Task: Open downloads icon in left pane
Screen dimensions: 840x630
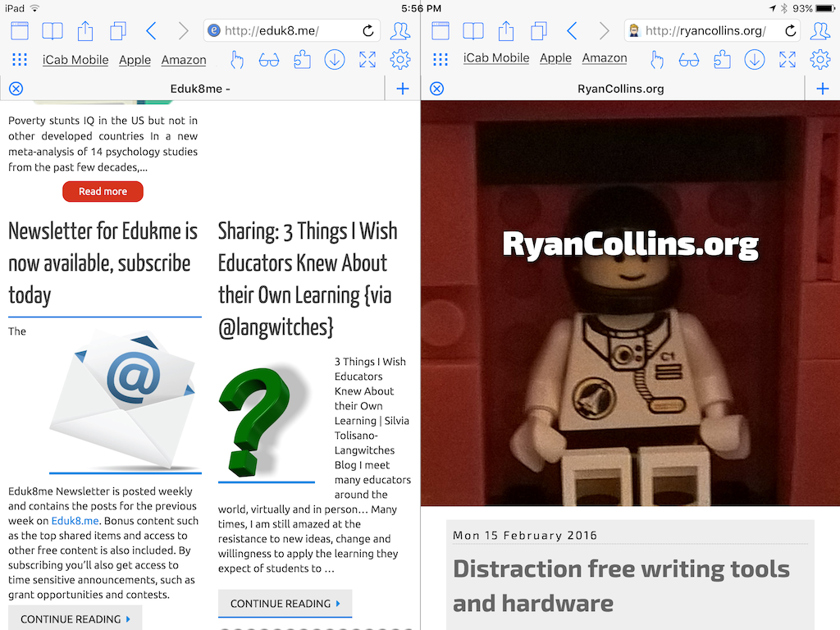Action: [x=335, y=59]
